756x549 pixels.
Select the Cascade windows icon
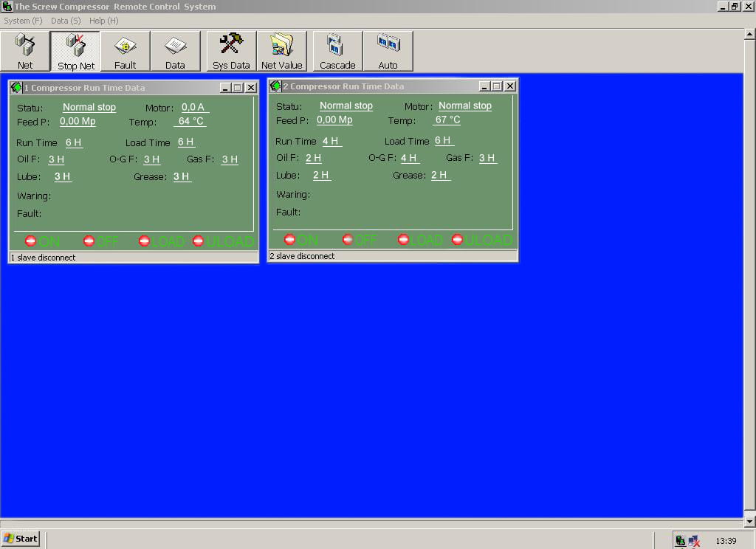tap(337, 51)
